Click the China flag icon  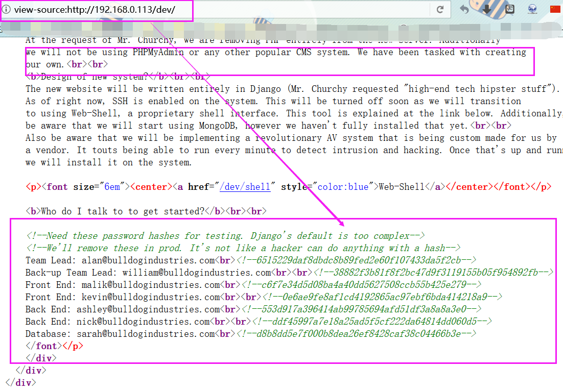[555, 9]
